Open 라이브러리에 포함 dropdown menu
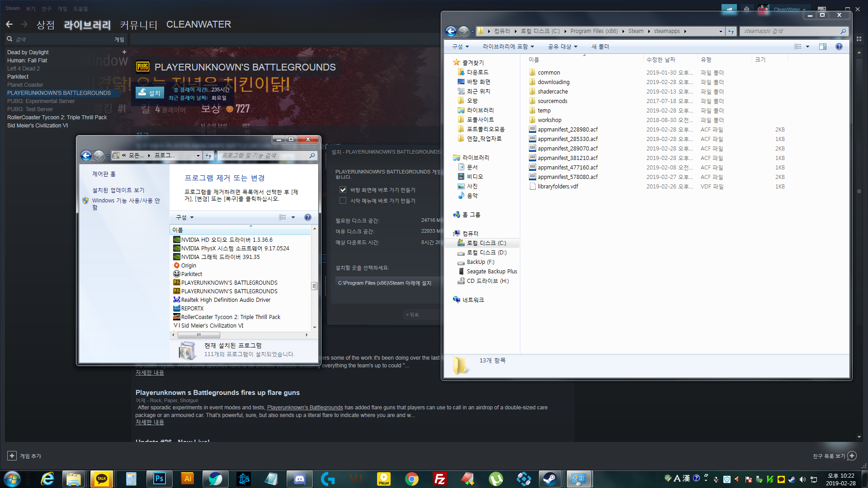Image resolution: width=868 pixels, height=488 pixels. 508,47
